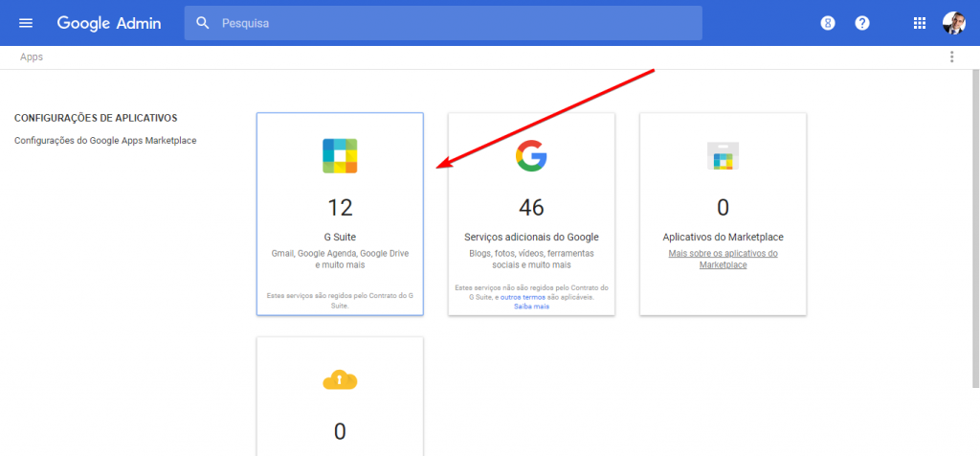Click Gmail, Google Agenda, Google Drive description

340,259
